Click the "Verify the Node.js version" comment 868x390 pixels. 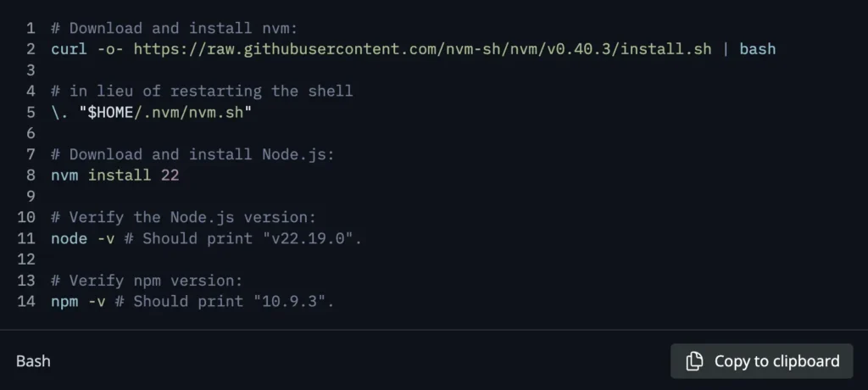(183, 218)
